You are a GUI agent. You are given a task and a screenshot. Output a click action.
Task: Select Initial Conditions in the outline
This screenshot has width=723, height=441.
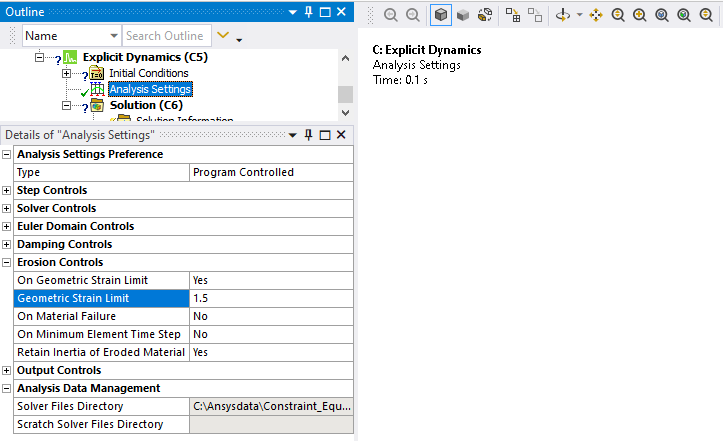pyautogui.click(x=148, y=73)
